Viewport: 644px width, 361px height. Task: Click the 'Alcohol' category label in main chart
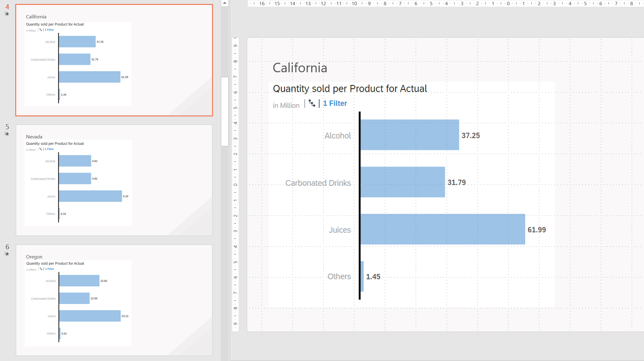pos(337,136)
